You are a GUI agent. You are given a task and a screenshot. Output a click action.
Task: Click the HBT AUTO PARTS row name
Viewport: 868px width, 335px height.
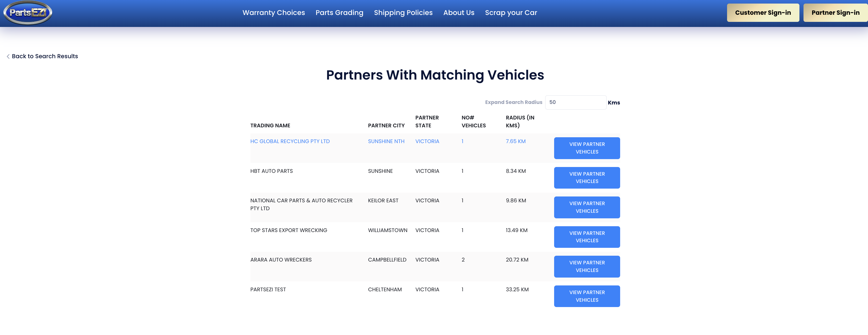pyautogui.click(x=271, y=171)
